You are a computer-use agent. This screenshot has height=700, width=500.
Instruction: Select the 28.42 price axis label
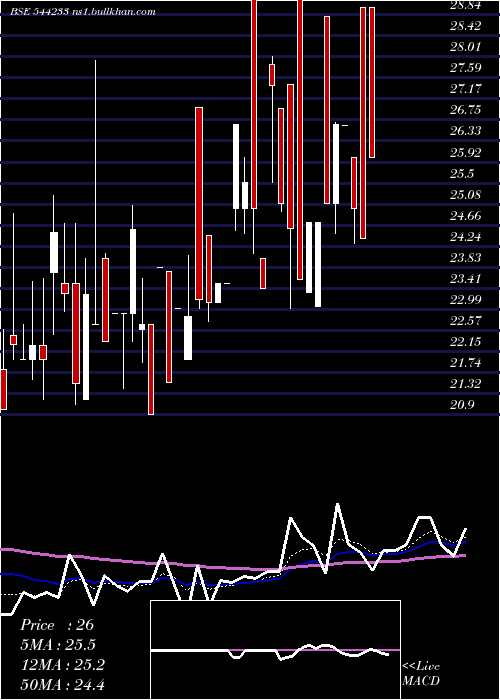click(466, 26)
